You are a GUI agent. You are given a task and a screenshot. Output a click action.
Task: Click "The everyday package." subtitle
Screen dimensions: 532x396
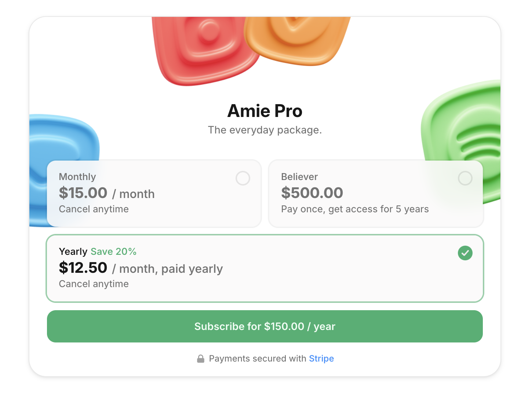click(265, 130)
